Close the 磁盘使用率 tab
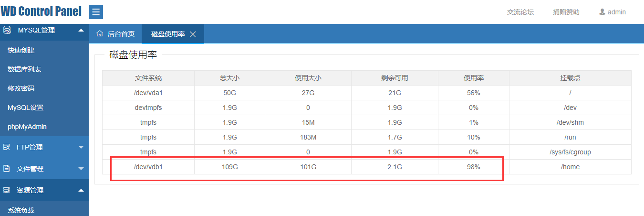 (193, 34)
